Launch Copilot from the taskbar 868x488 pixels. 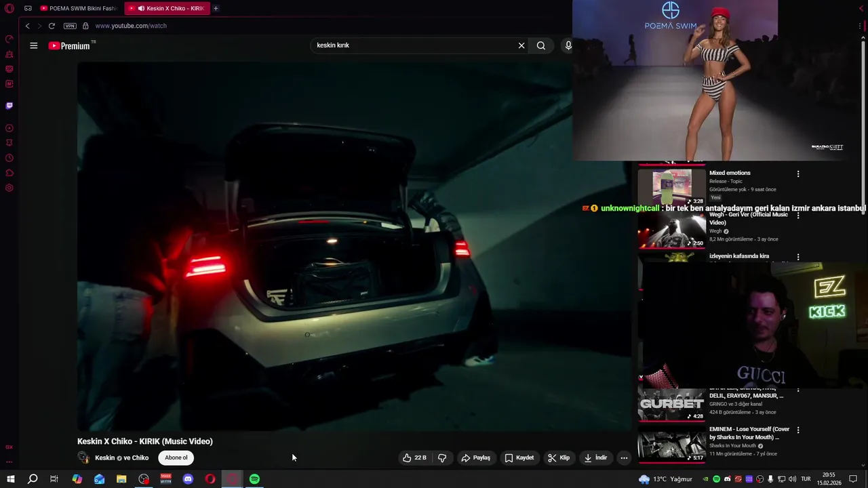pyautogui.click(x=77, y=479)
